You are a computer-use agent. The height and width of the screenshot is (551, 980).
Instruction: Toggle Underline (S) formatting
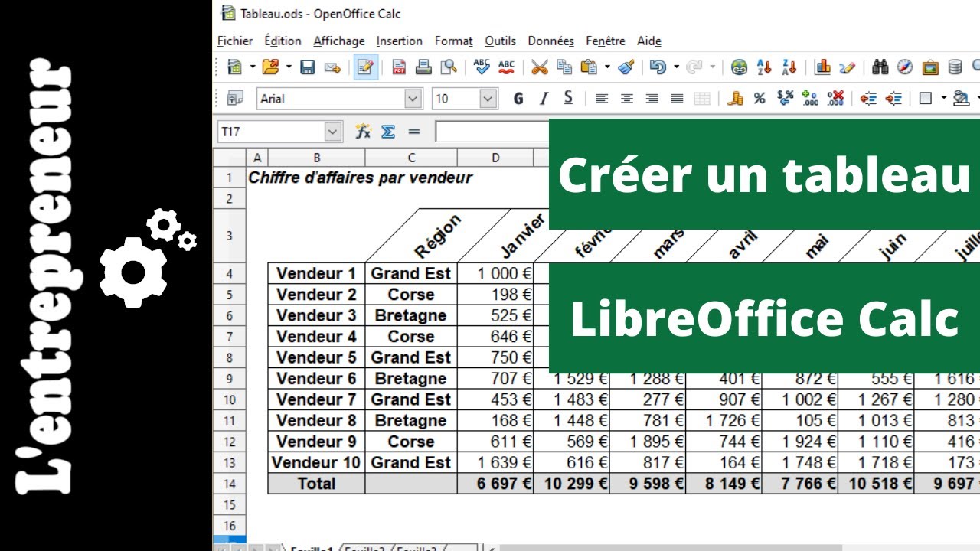coord(568,98)
